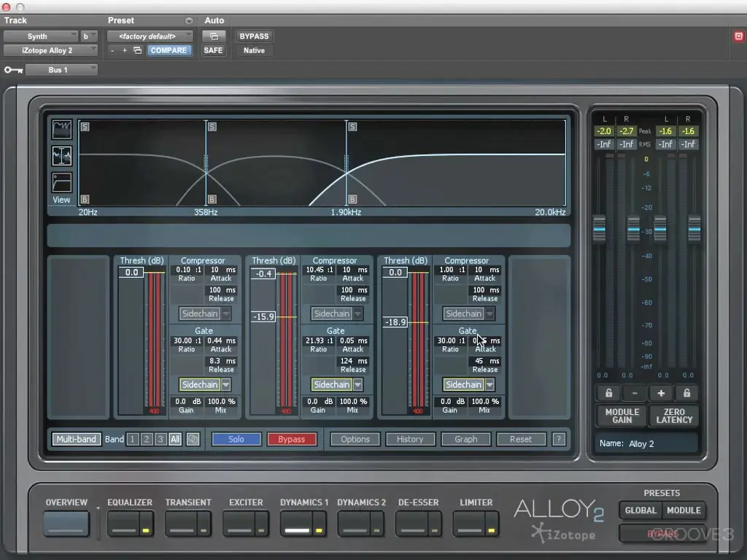Expand the low band compressor Sidechain arrow
The image size is (747, 560).
tap(226, 314)
